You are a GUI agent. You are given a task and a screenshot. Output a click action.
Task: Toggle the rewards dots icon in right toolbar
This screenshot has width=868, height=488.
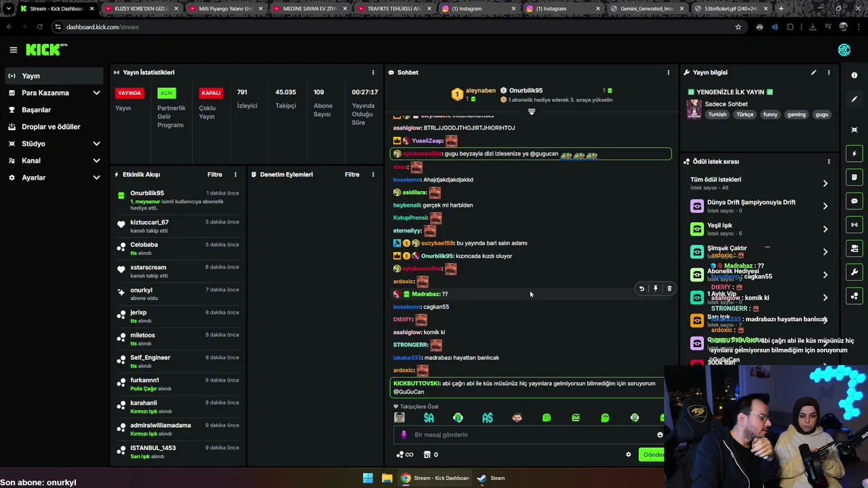(x=854, y=296)
